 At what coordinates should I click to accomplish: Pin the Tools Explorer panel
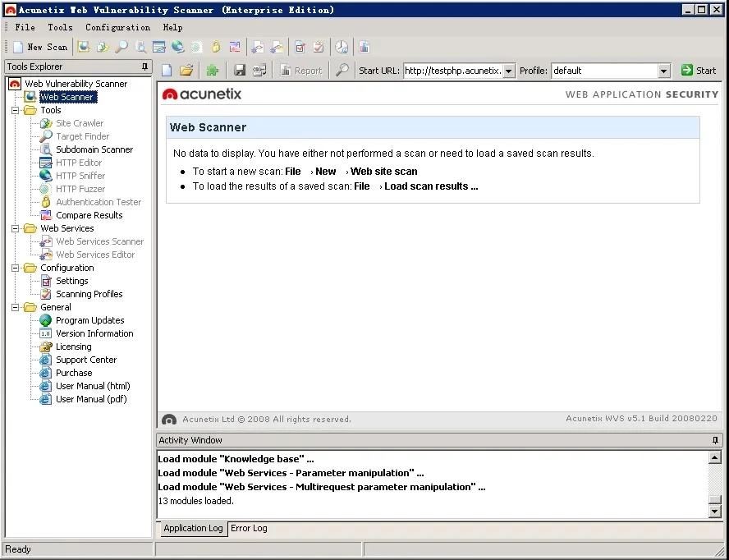point(145,67)
